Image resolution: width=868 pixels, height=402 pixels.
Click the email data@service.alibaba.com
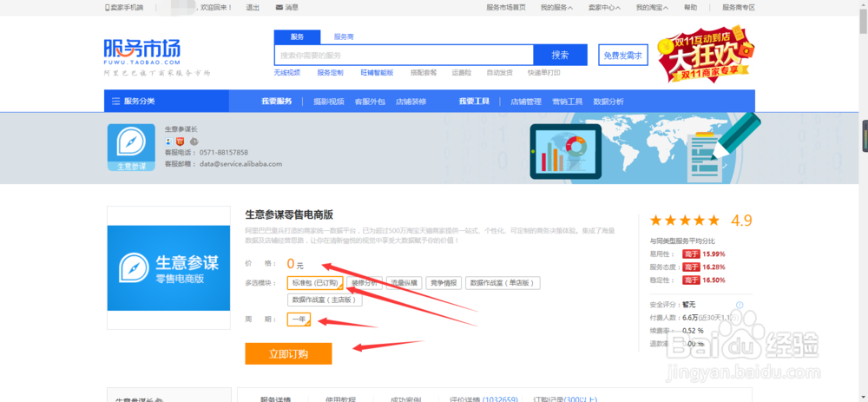[x=240, y=164]
